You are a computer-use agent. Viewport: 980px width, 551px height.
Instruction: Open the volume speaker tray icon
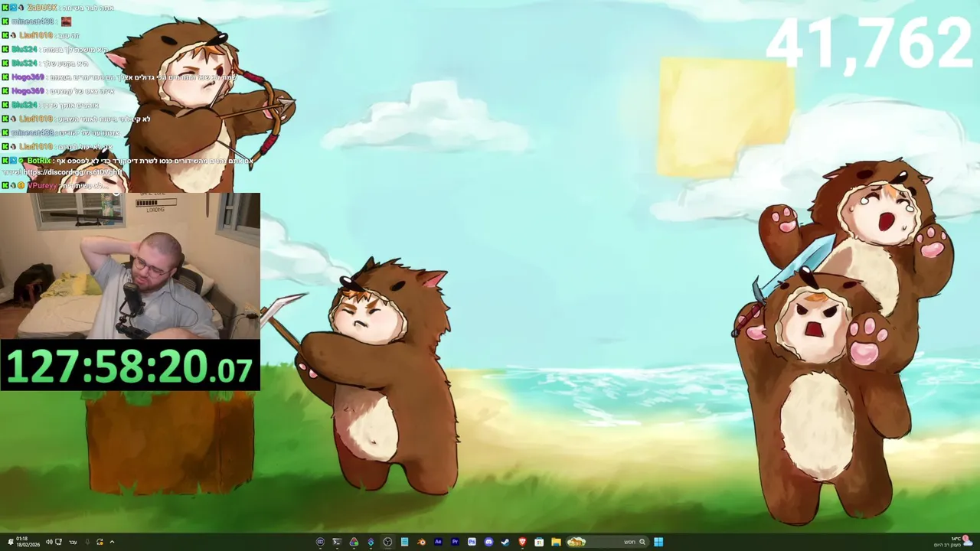pyautogui.click(x=49, y=542)
